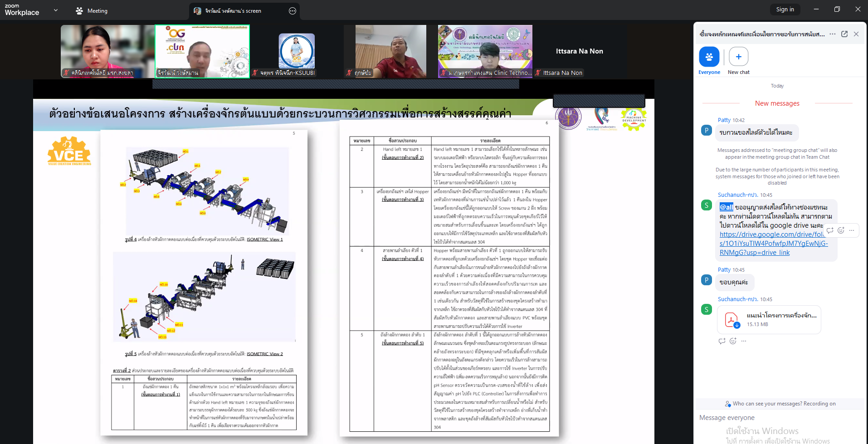Open more actions for Google Drive message
868x444 pixels.
tap(852, 230)
